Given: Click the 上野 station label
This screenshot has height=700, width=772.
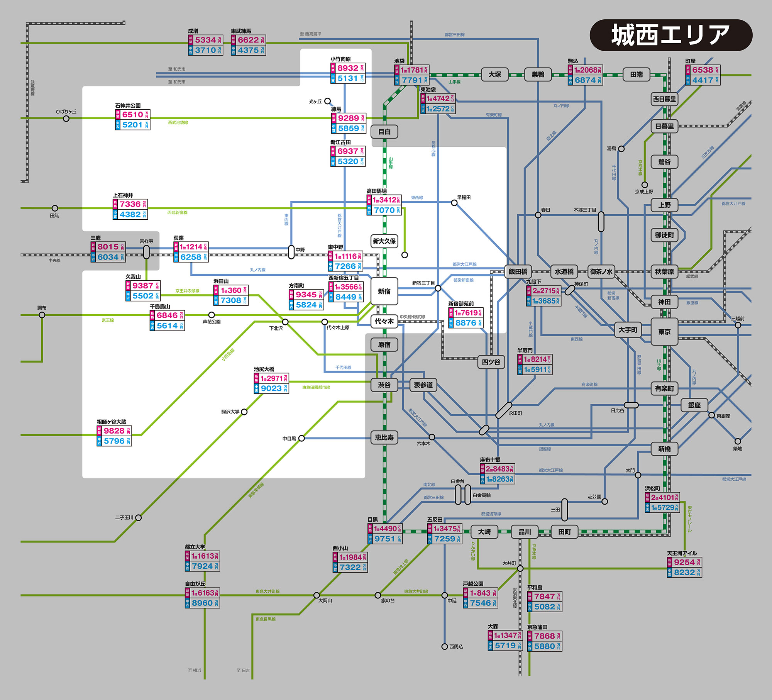Looking at the screenshot, I should coord(664,205).
